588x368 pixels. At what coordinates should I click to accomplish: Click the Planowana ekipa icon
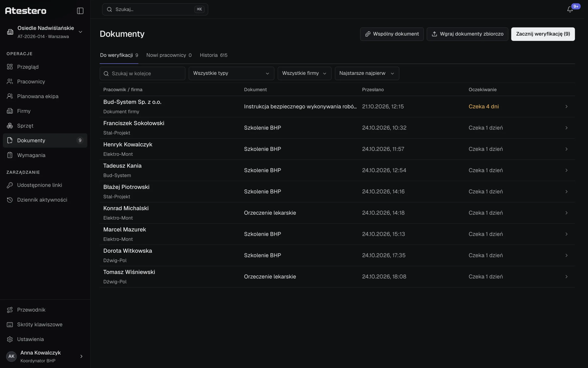pos(10,96)
